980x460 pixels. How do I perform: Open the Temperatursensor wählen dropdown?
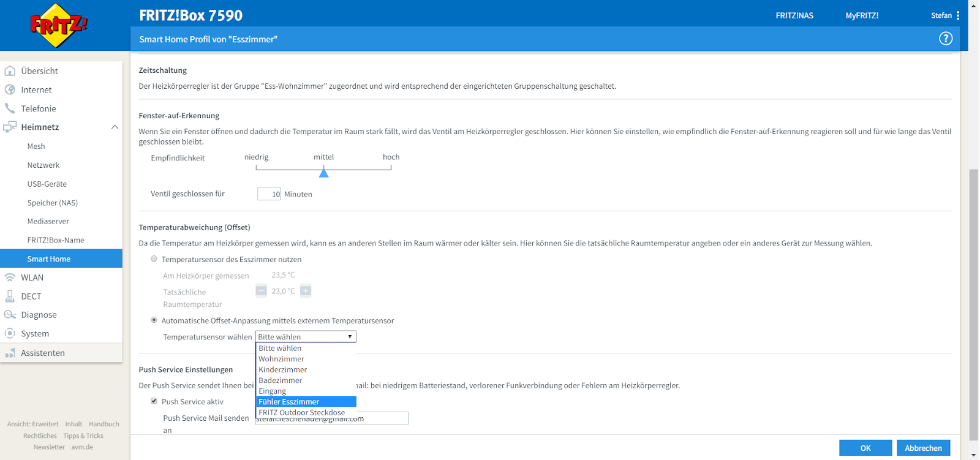click(x=306, y=337)
